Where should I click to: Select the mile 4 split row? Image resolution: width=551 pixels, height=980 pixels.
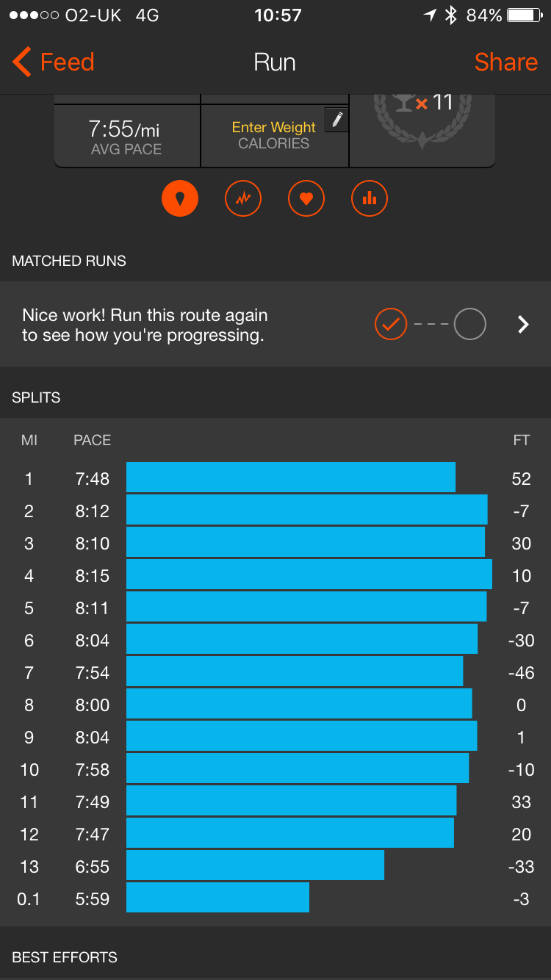(275, 574)
